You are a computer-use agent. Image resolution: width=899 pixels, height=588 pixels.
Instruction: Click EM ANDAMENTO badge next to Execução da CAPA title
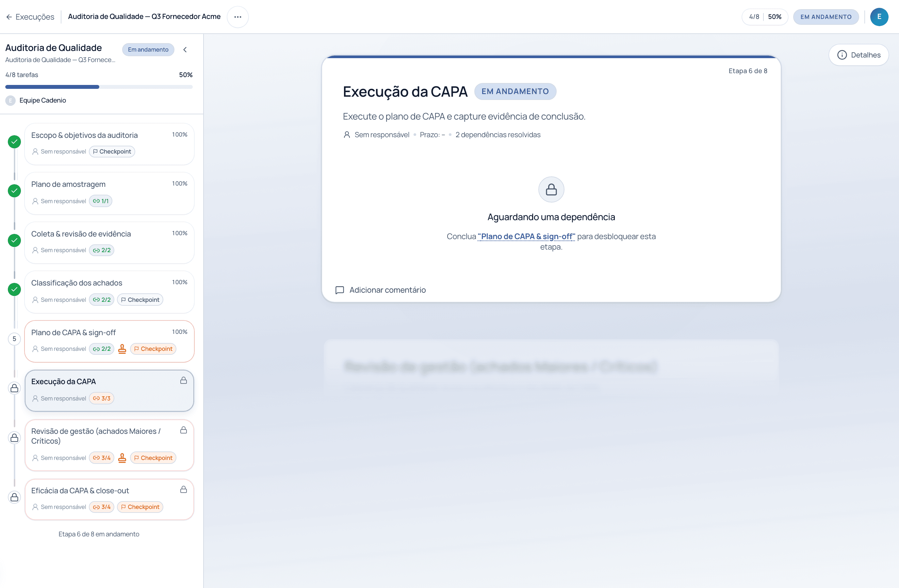pos(515,91)
